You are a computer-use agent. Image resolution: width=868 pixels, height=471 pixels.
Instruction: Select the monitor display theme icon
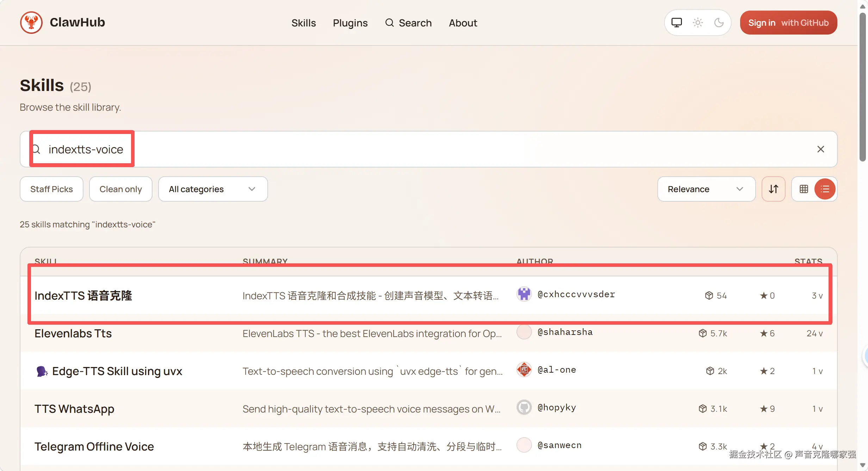pos(676,22)
